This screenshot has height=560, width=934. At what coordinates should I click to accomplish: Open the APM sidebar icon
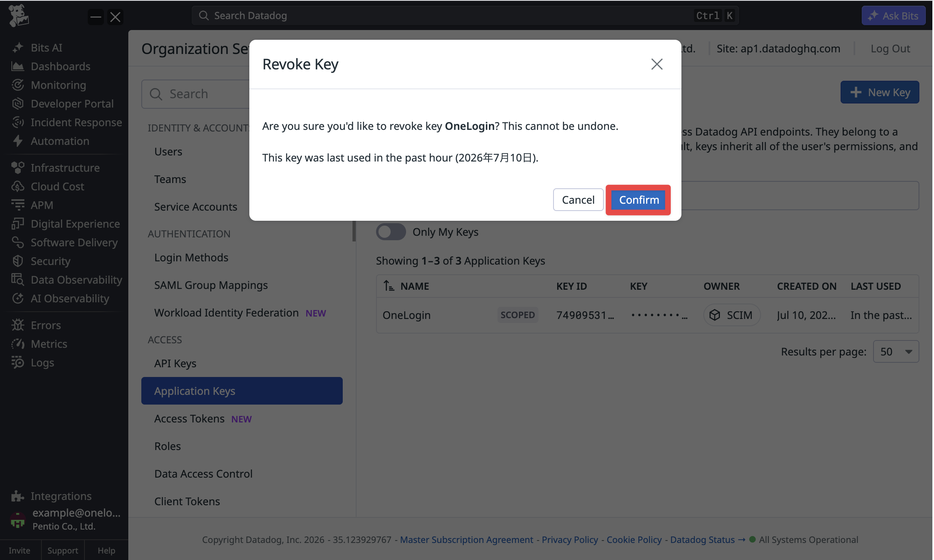tap(17, 205)
